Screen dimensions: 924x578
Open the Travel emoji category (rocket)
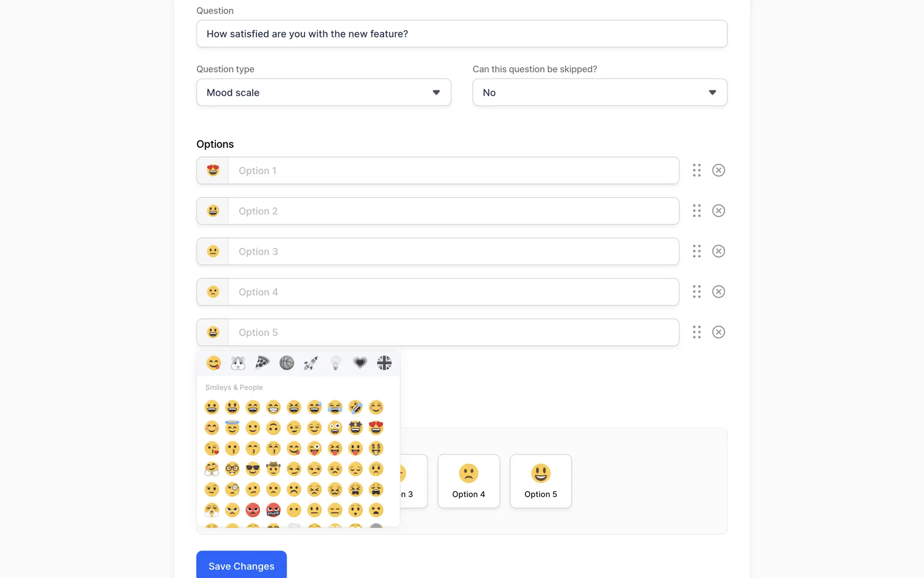(x=311, y=363)
